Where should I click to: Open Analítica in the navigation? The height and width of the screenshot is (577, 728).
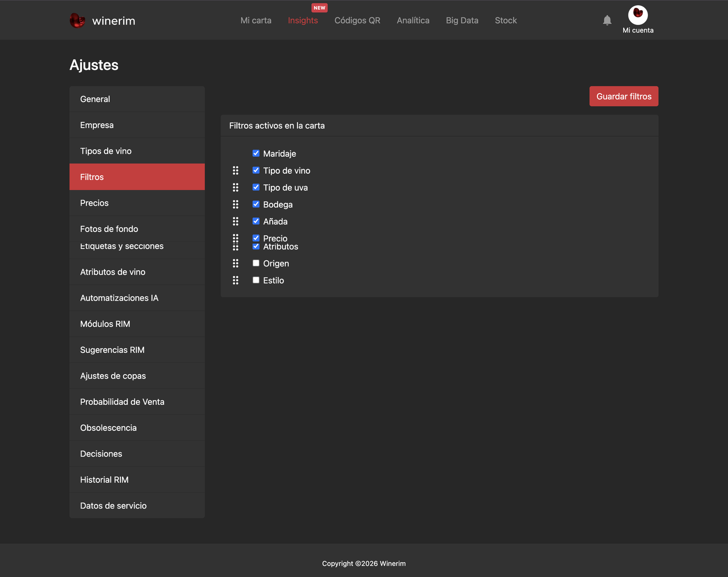pos(413,20)
